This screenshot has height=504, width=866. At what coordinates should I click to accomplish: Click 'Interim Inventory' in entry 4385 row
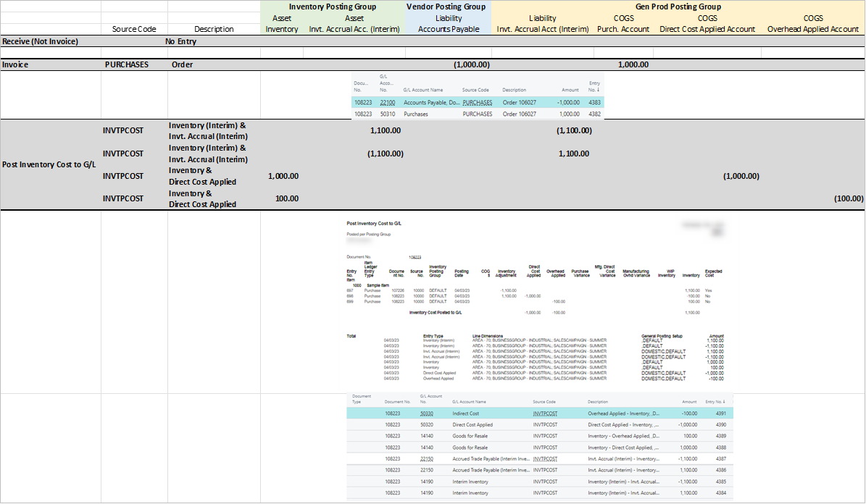coord(470,482)
